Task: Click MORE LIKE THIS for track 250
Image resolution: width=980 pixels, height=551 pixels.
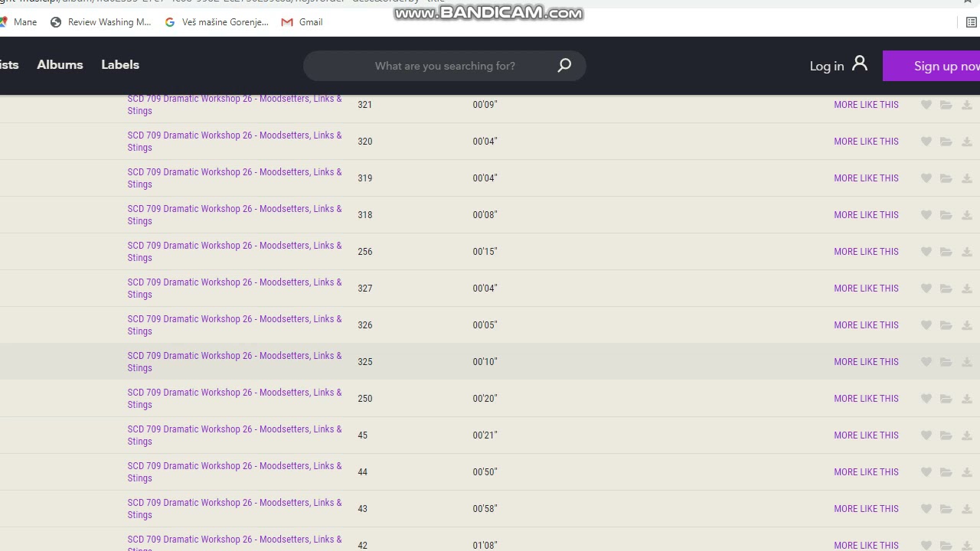Action: tap(866, 399)
